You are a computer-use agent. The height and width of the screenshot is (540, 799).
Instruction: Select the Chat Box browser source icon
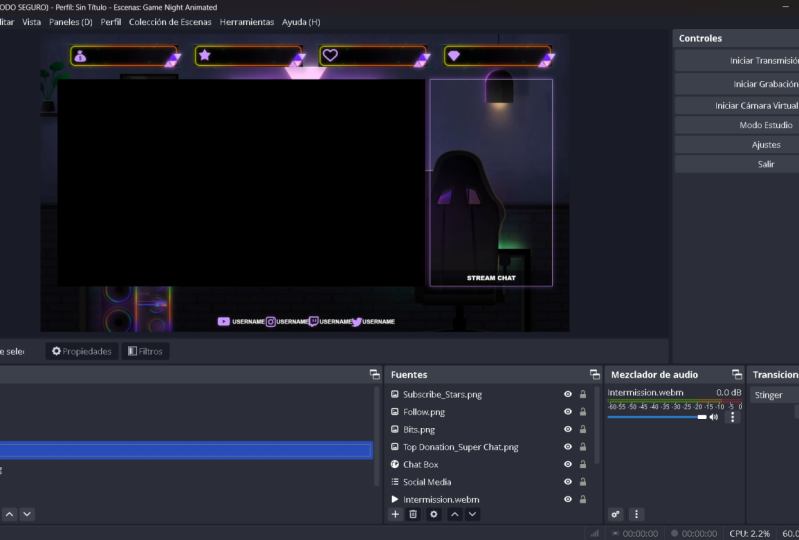point(394,464)
